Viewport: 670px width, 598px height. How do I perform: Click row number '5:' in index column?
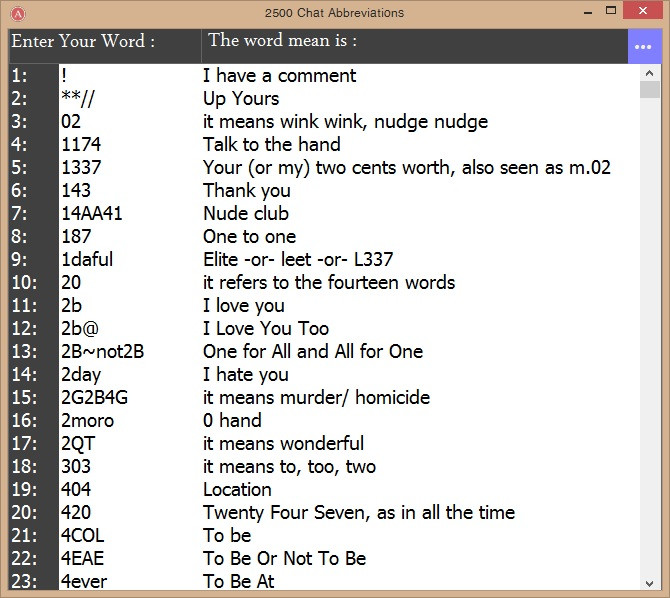point(19,168)
